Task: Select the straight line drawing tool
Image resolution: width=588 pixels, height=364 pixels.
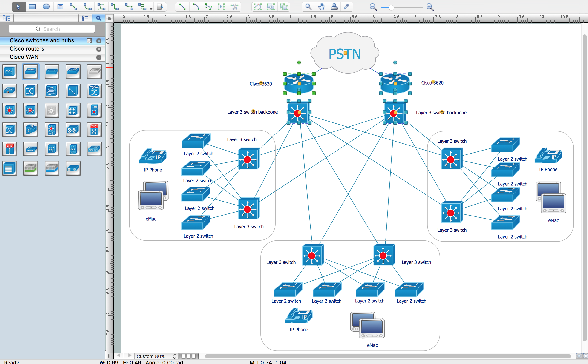Action: pyautogui.click(x=182, y=7)
